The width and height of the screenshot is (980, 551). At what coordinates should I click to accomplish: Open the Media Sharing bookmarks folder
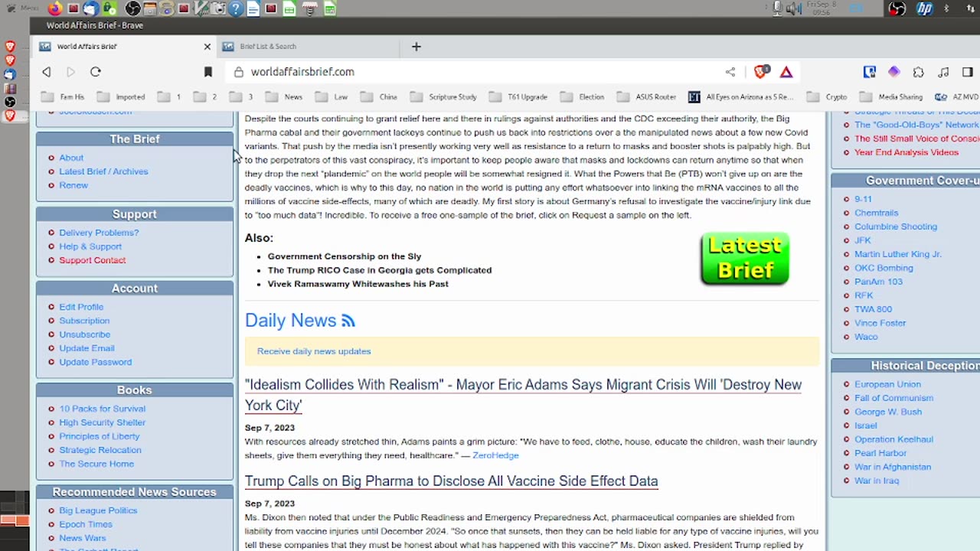pos(891,97)
